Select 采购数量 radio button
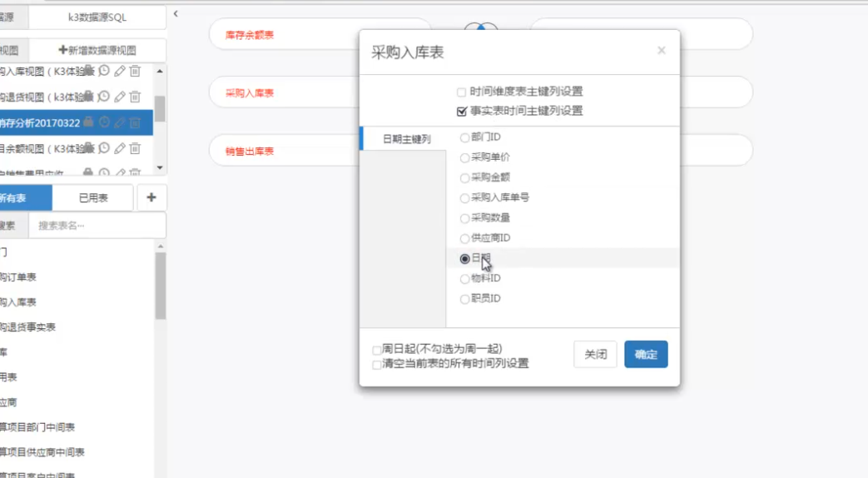Viewport: 868px width, 478px height. tap(464, 218)
